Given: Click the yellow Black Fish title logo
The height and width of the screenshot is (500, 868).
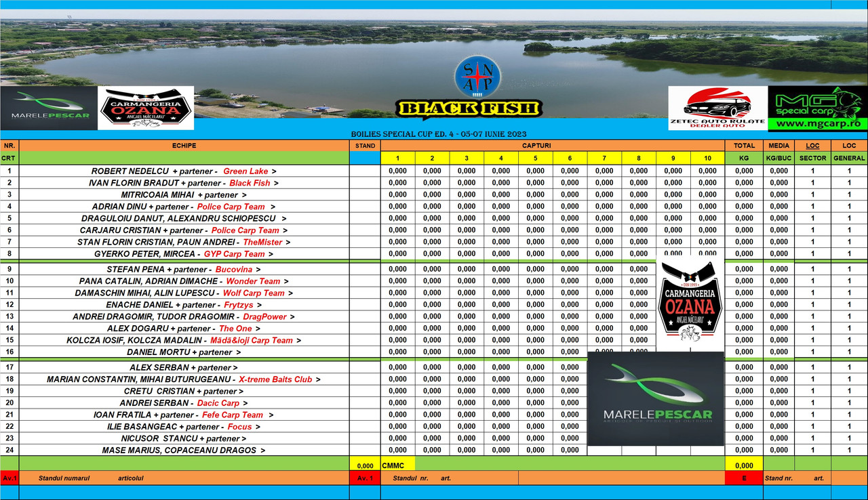Looking at the screenshot, I should (x=469, y=108).
